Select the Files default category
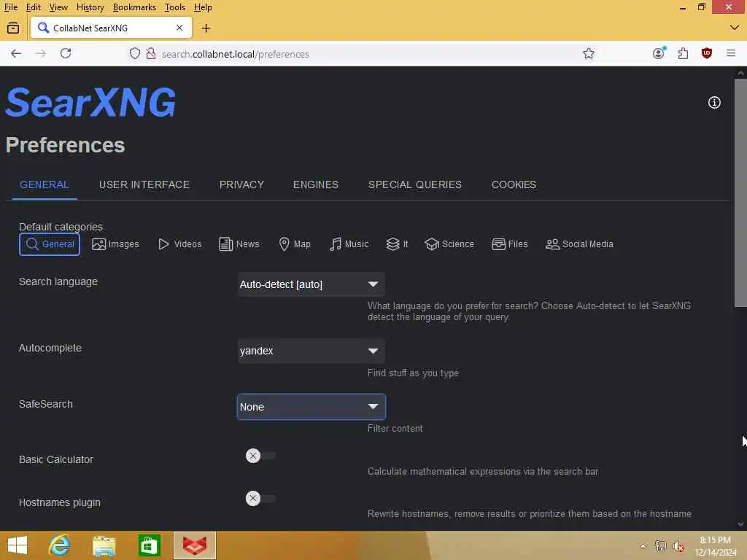Screen dimensions: 747x560 (x=510, y=244)
